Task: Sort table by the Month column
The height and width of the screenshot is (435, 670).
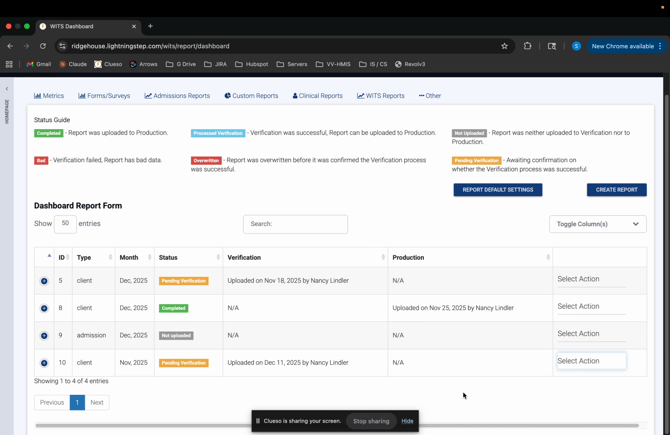Action: [x=134, y=258]
